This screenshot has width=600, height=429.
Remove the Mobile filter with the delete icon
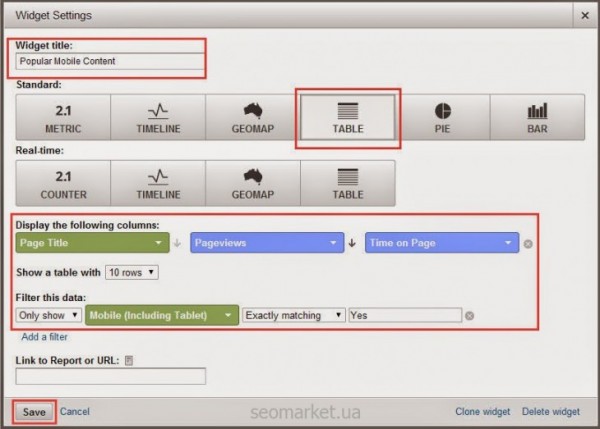(x=470, y=316)
